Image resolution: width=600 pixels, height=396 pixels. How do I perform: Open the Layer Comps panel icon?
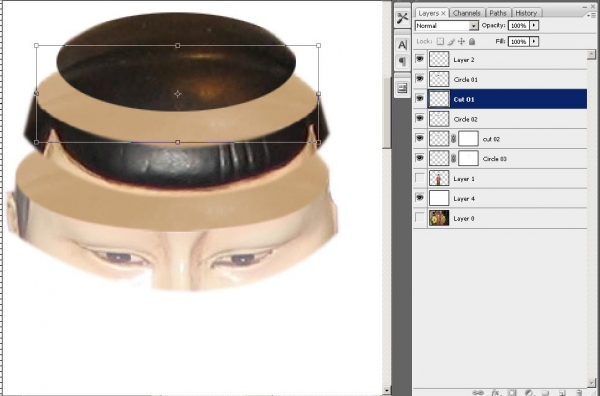[x=402, y=88]
